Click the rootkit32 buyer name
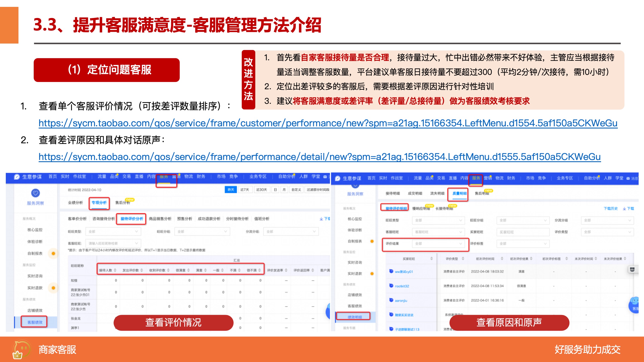This screenshot has height=362, width=644. click(402, 286)
